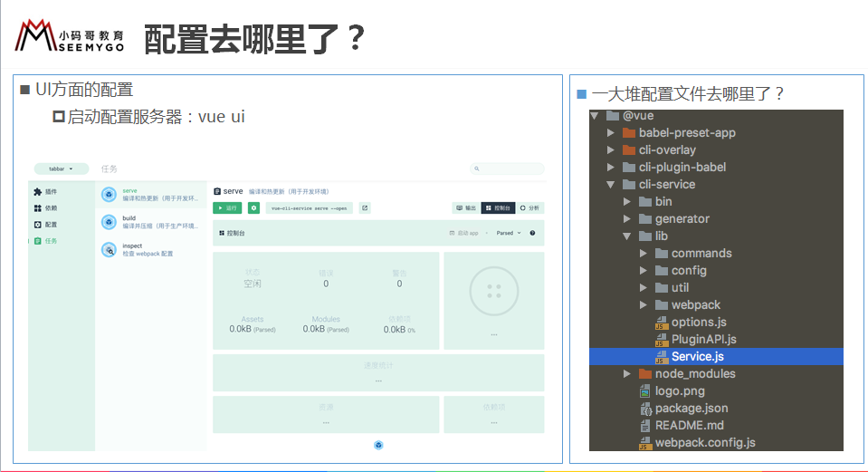Click the 0.0kB Assets value

(253, 329)
